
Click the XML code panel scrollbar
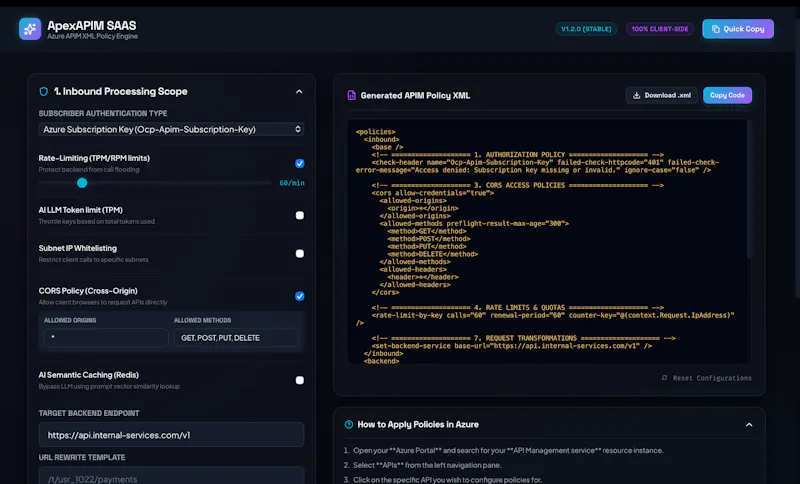(748, 190)
